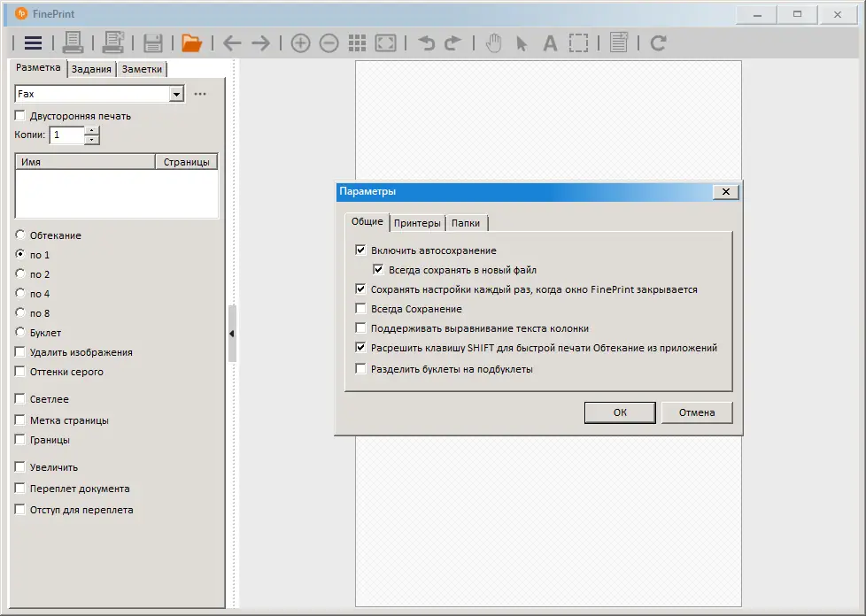
Task: Select the Hand pan tool
Action: (493, 43)
